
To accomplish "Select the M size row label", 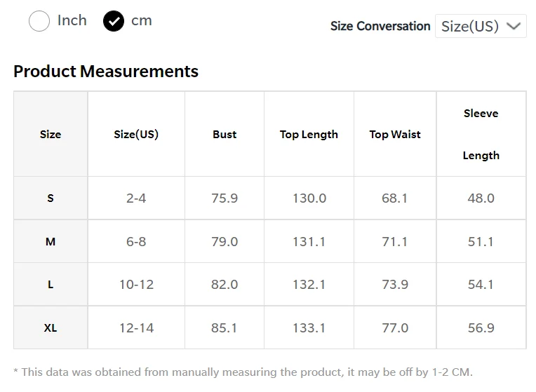I will tap(51, 241).
